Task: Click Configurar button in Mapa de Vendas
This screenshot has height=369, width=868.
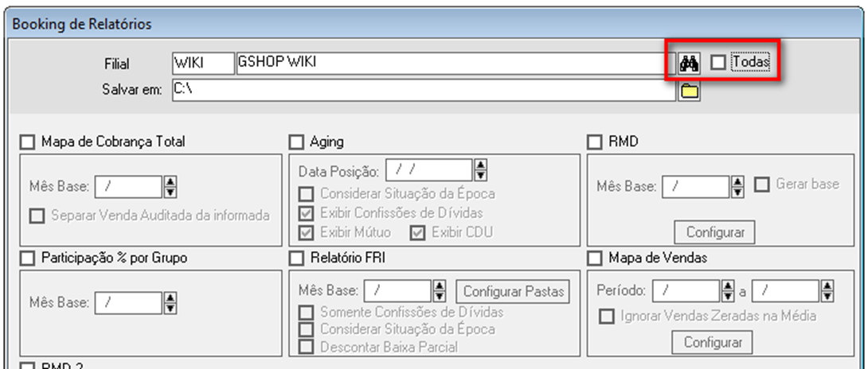Action: [x=713, y=343]
